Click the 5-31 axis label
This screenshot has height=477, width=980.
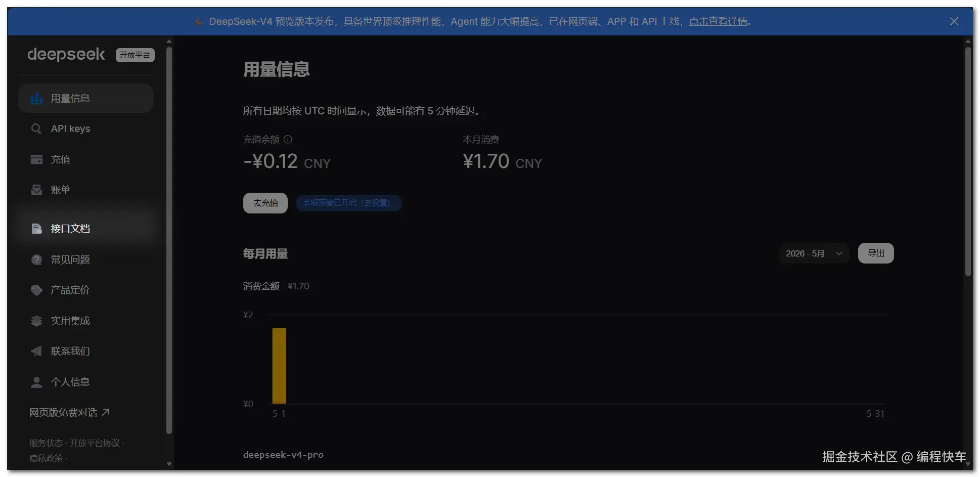tap(875, 414)
